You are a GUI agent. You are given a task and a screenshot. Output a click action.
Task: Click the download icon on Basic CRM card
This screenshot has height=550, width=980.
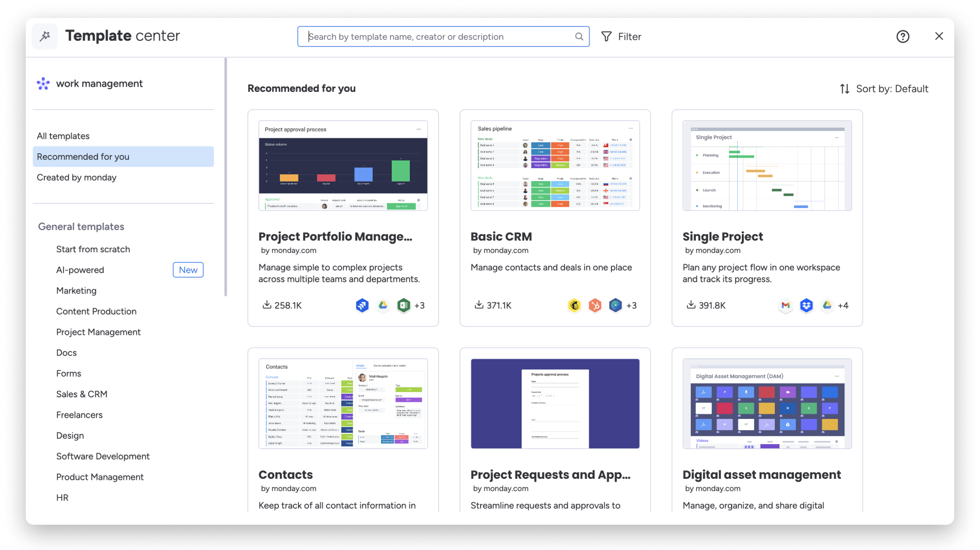click(479, 305)
